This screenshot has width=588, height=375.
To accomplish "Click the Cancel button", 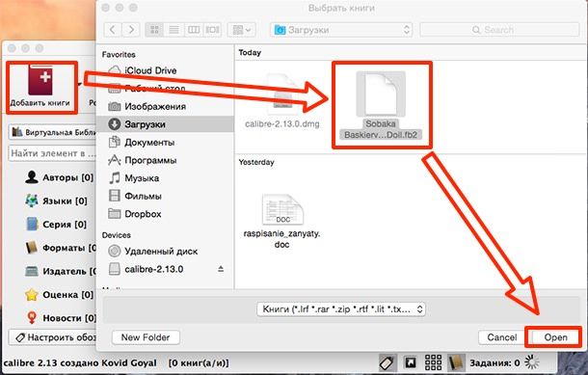I will (502, 337).
